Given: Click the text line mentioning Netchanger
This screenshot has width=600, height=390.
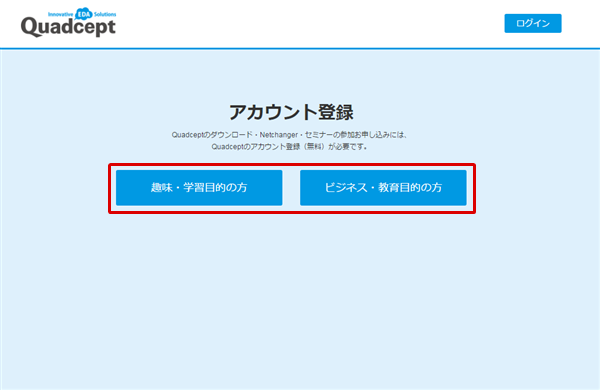Looking at the screenshot, I should click(290, 135).
